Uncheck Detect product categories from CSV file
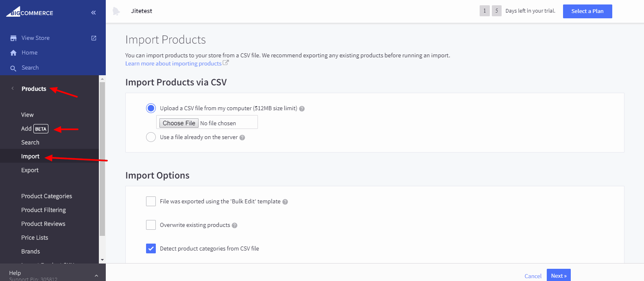Viewport: 644px width, 281px height. click(x=151, y=248)
